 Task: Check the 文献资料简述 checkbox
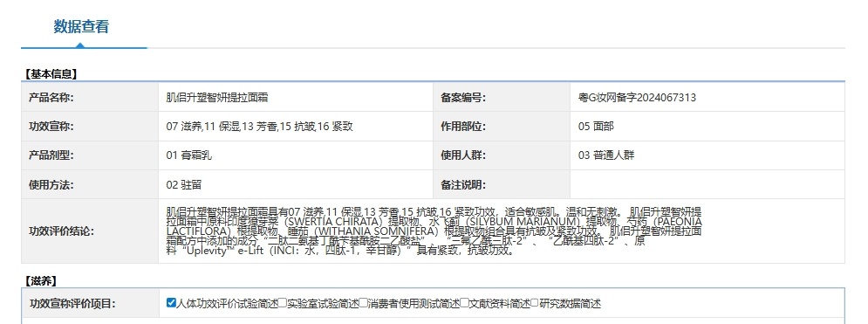(x=464, y=303)
